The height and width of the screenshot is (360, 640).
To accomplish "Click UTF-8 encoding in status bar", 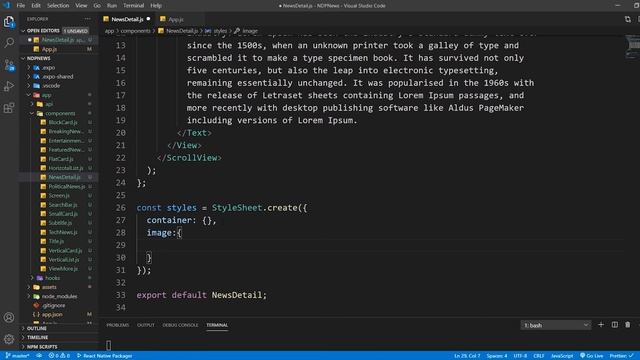I will coord(520,356).
